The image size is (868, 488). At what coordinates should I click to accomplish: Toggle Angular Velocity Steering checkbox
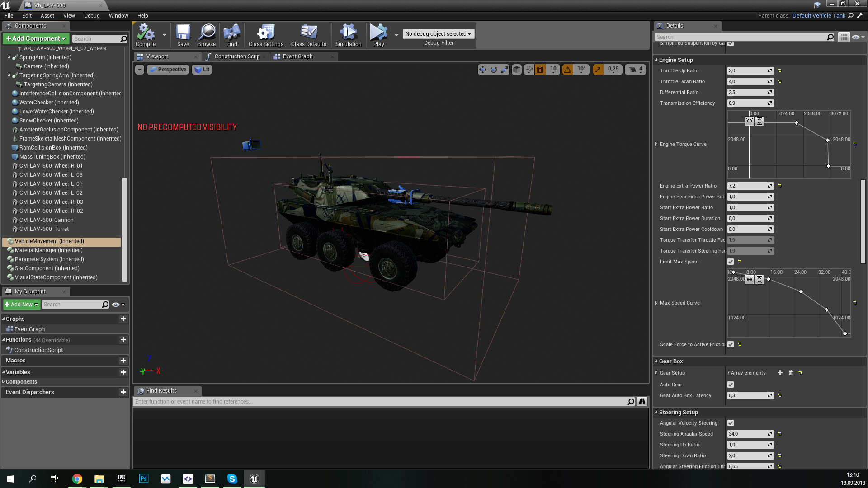(x=730, y=422)
